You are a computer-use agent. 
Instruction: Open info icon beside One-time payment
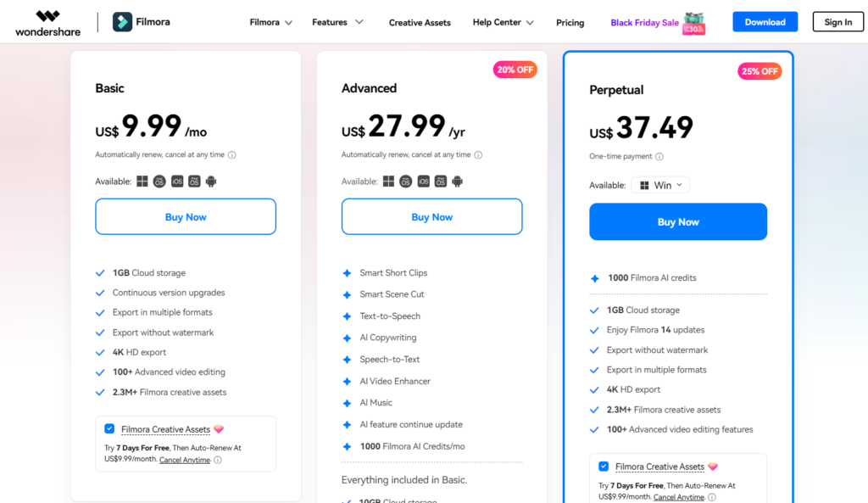(x=659, y=157)
